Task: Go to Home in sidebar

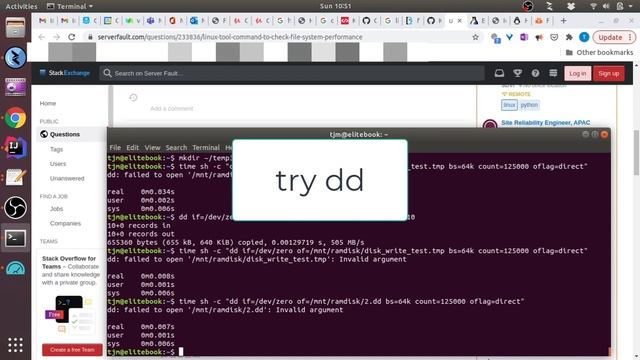Action: [48, 103]
